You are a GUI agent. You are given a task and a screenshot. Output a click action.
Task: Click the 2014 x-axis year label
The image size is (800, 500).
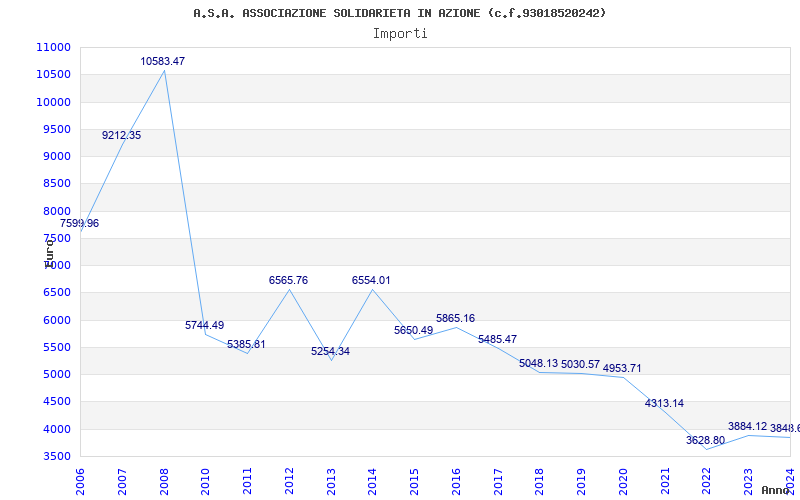tap(372, 482)
